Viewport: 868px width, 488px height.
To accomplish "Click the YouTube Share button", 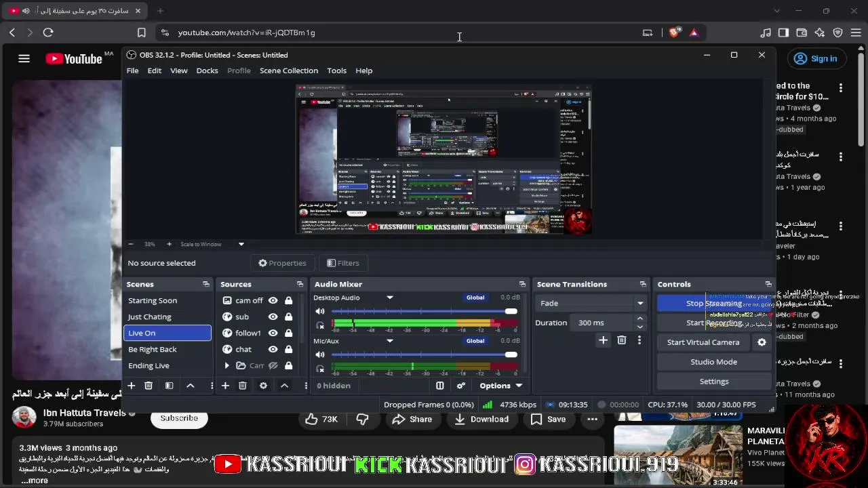I will click(412, 420).
